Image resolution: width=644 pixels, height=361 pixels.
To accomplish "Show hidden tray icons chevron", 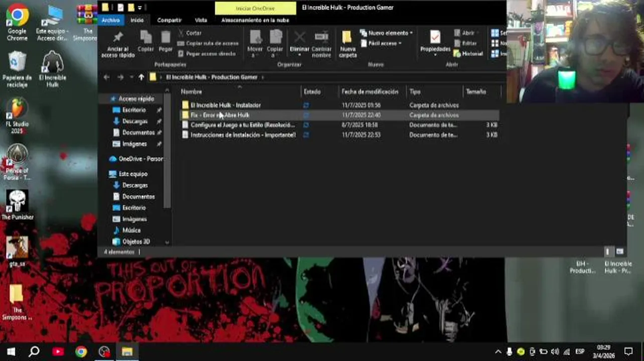I will [498, 351].
